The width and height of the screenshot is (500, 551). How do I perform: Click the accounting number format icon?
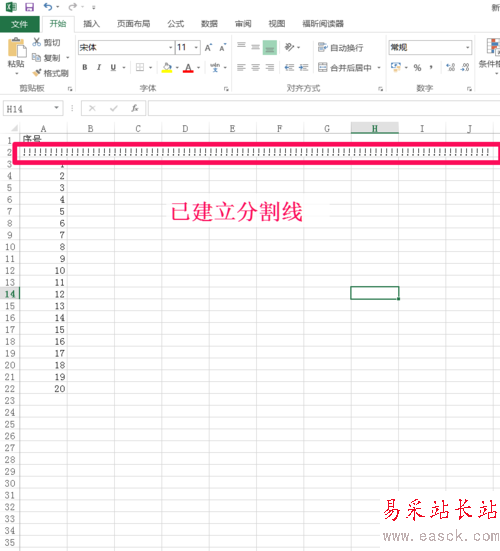[396, 67]
